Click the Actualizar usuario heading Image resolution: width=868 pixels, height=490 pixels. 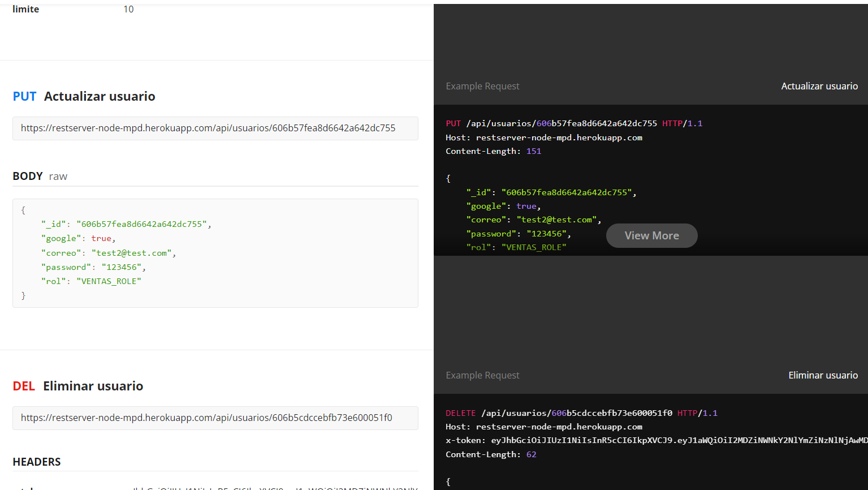point(99,96)
